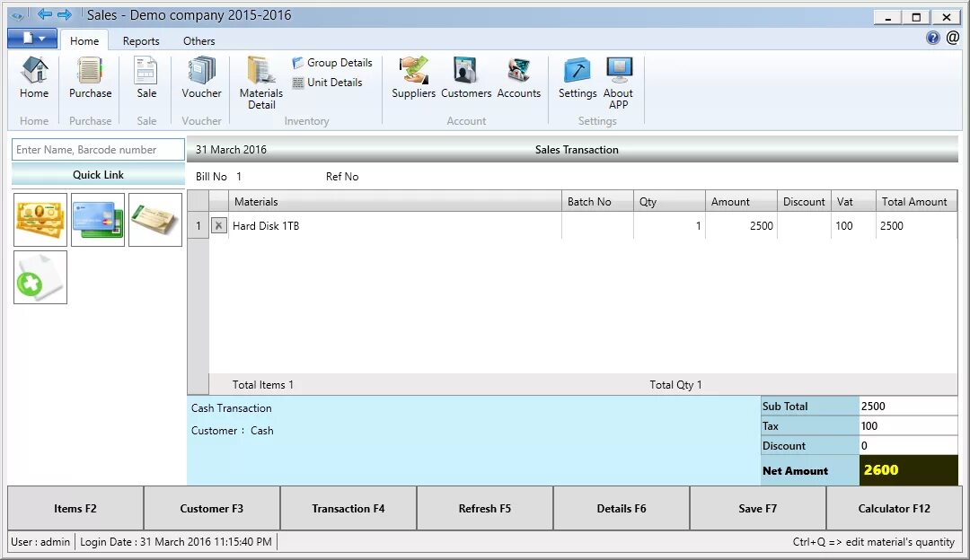970x560 pixels.
Task: Click the @ contact icon
Action: coord(953,39)
